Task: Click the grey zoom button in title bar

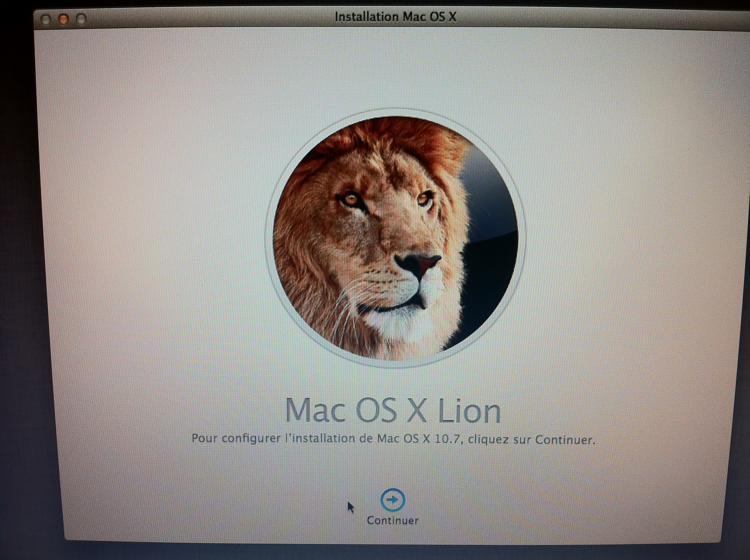Action: (81, 19)
